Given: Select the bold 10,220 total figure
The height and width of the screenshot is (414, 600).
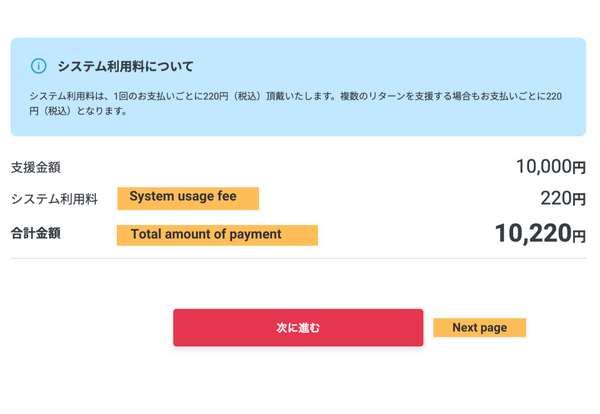Looking at the screenshot, I should click(x=532, y=233).
